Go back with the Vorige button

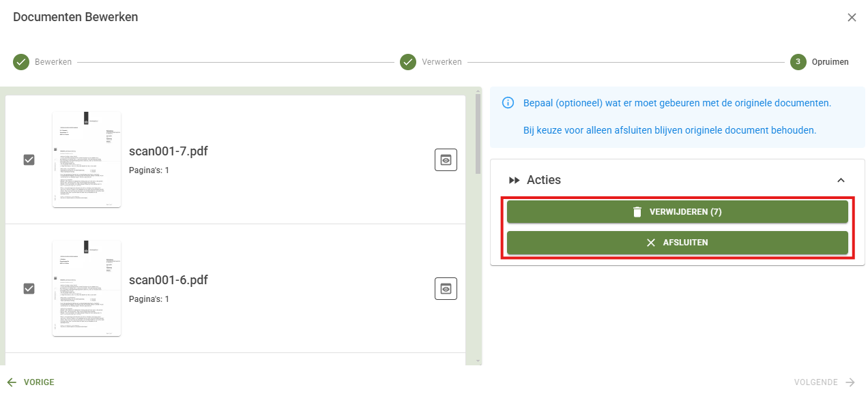(31, 382)
